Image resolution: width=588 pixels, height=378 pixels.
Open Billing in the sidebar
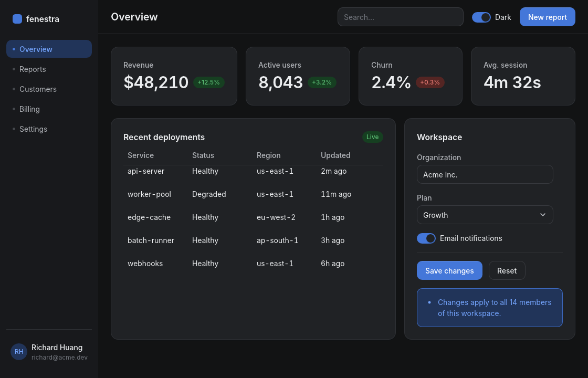pos(49,109)
